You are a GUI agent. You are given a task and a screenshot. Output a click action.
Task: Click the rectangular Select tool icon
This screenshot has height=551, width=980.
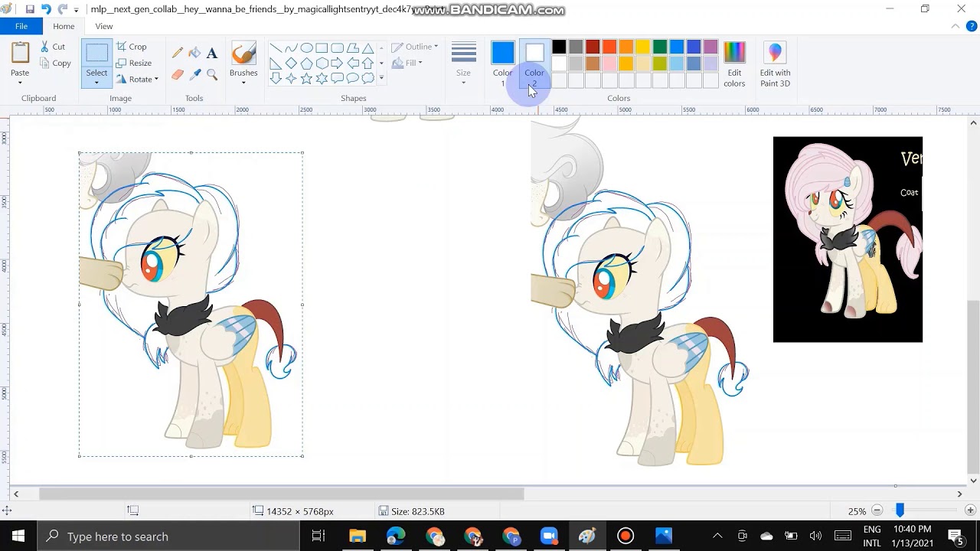click(x=96, y=54)
